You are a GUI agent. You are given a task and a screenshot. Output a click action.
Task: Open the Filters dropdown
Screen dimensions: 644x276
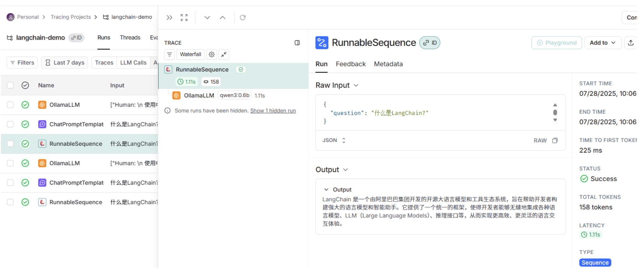[x=22, y=63]
